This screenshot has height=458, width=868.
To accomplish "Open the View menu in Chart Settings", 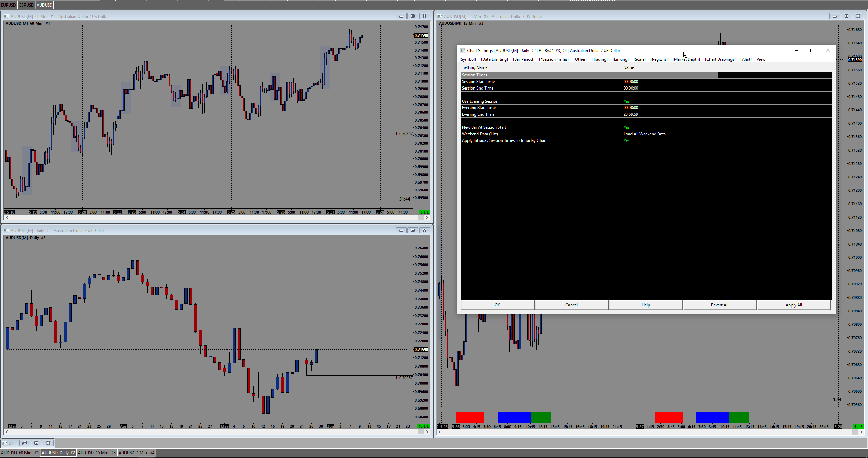I will pos(760,59).
